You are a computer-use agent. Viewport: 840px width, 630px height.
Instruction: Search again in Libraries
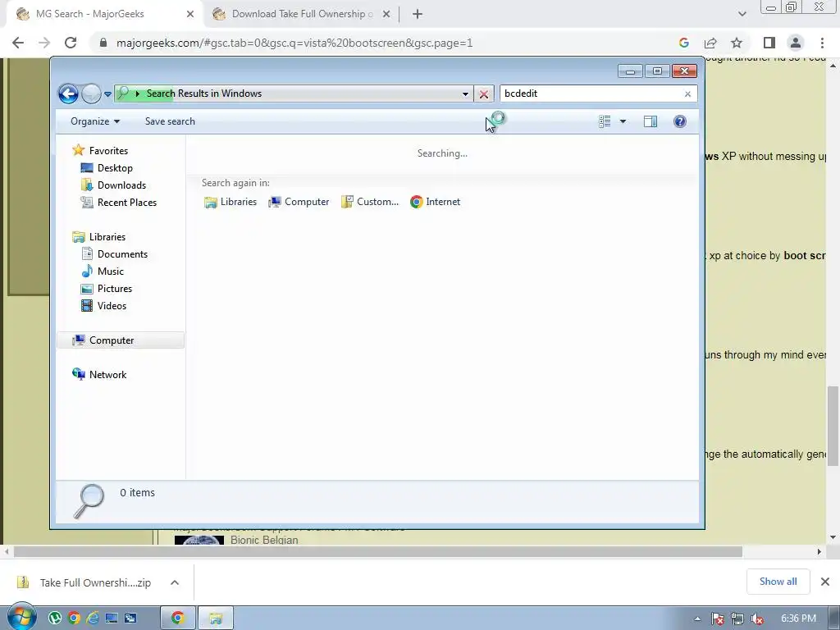tap(231, 202)
